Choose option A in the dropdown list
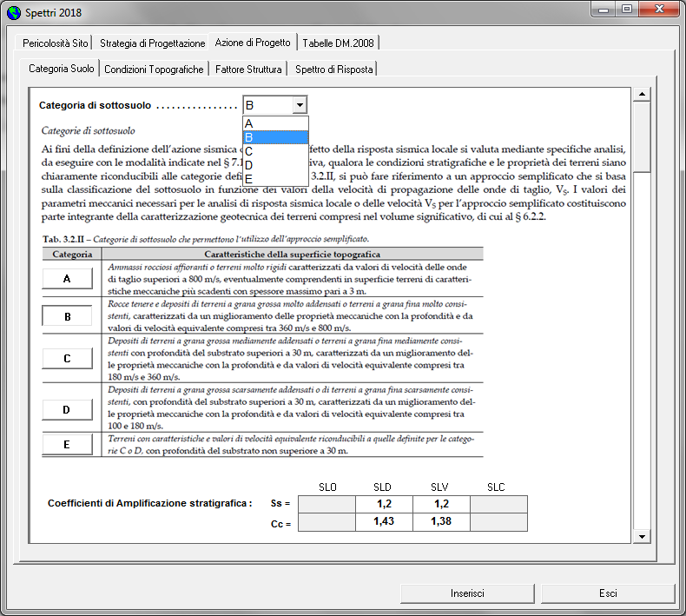The image size is (686, 616). point(275,123)
